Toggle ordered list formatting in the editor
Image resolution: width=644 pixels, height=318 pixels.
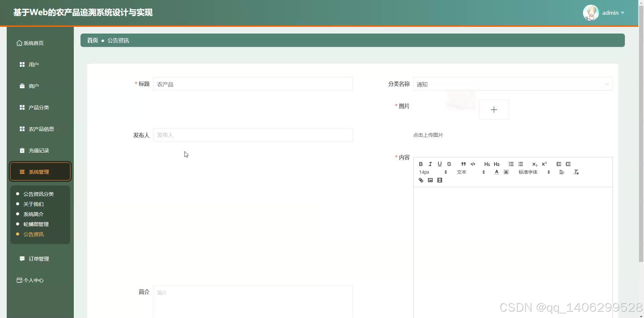pyautogui.click(x=511, y=164)
